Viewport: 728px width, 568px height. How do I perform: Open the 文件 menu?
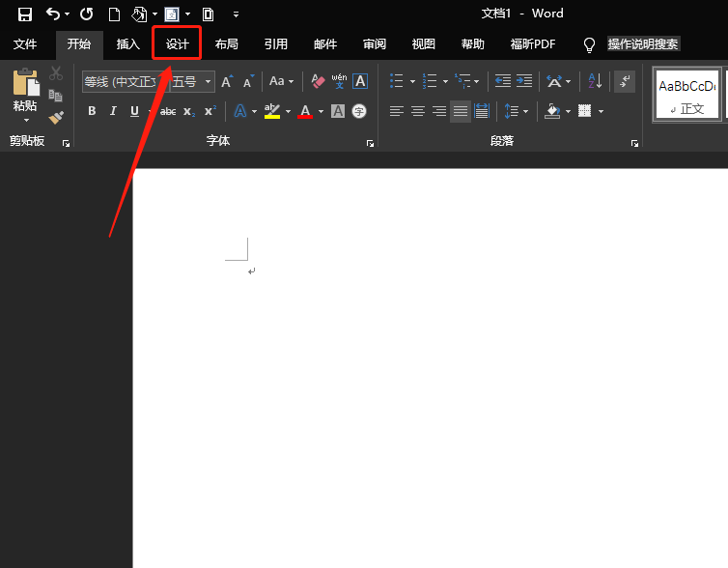pyautogui.click(x=25, y=43)
